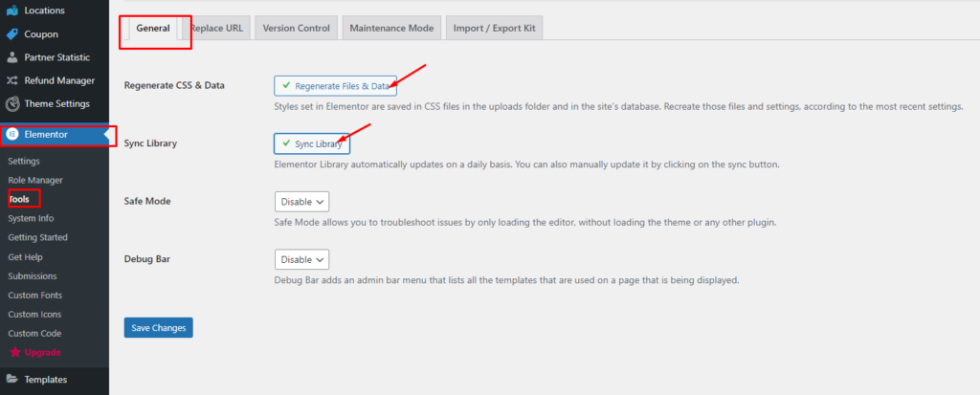The width and height of the screenshot is (980, 395).
Task: Open Custom Fonts submenu link
Action: tap(34, 295)
